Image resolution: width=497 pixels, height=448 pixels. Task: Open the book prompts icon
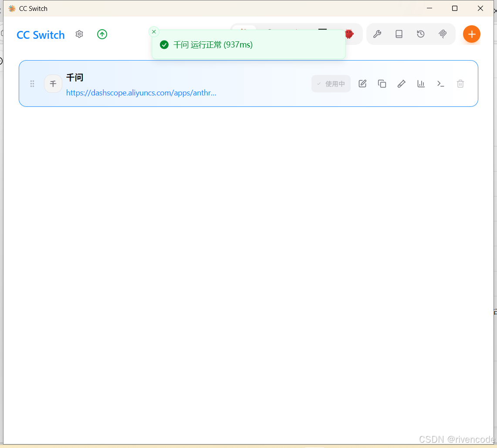(x=399, y=34)
